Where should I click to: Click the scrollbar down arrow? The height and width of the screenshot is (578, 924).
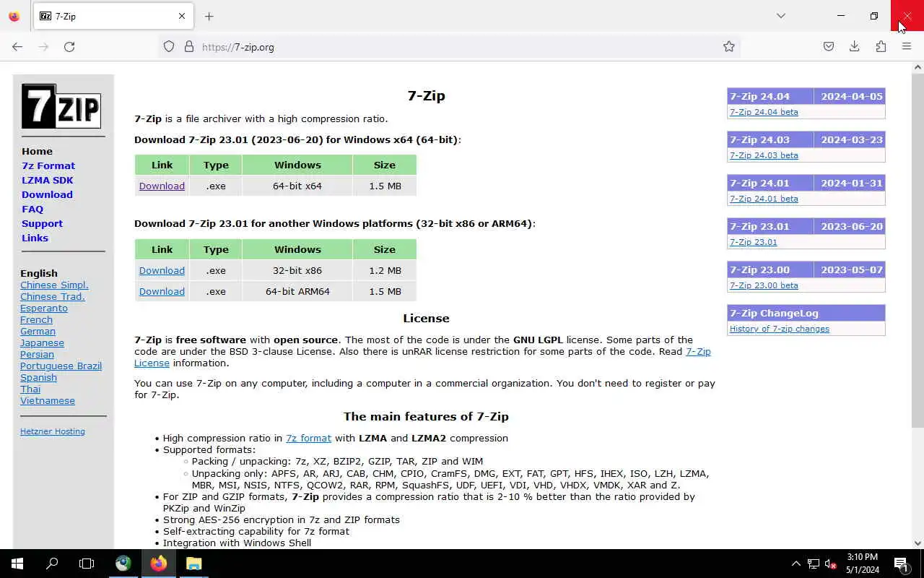click(x=918, y=543)
